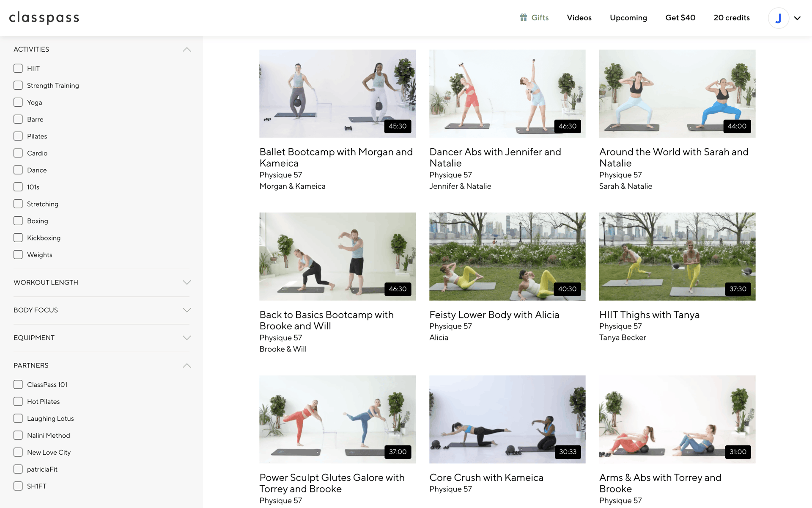Screen dimensions: 812x508
Task: Expand the Body Focus filter
Action: pyautogui.click(x=187, y=310)
